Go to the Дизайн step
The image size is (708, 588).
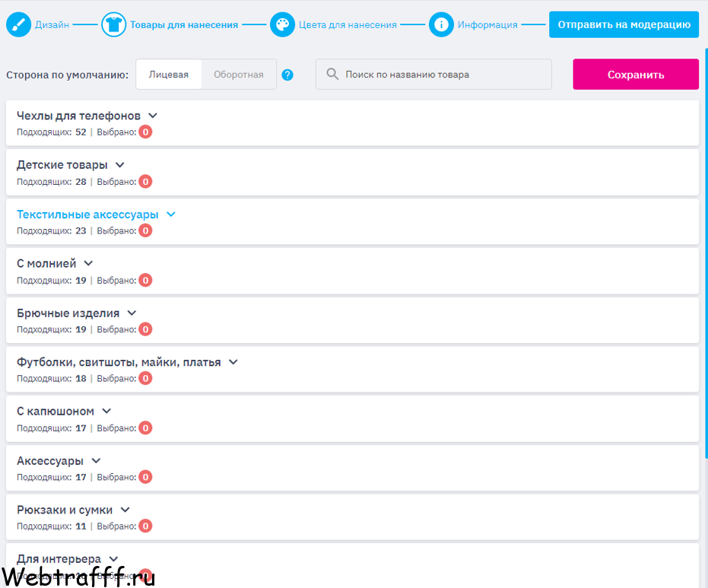52,25
